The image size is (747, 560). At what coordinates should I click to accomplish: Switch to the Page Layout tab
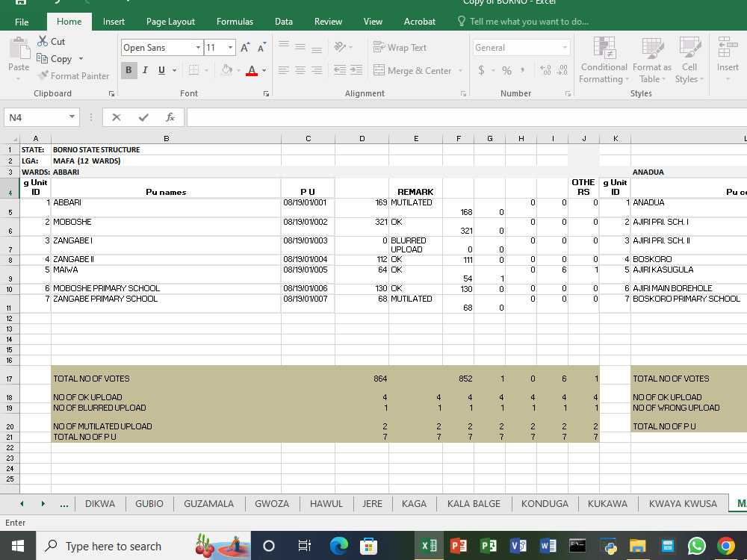170,22
